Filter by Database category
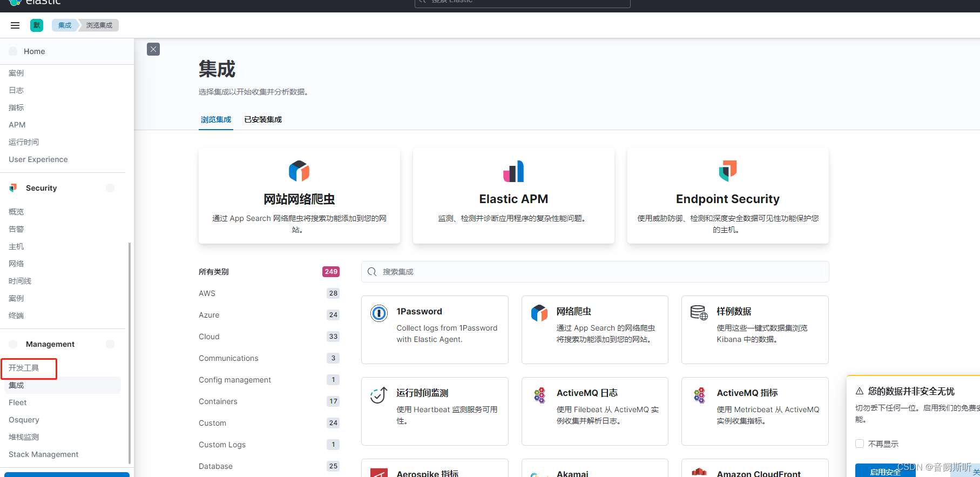The height and width of the screenshot is (477, 980). [x=269, y=466]
